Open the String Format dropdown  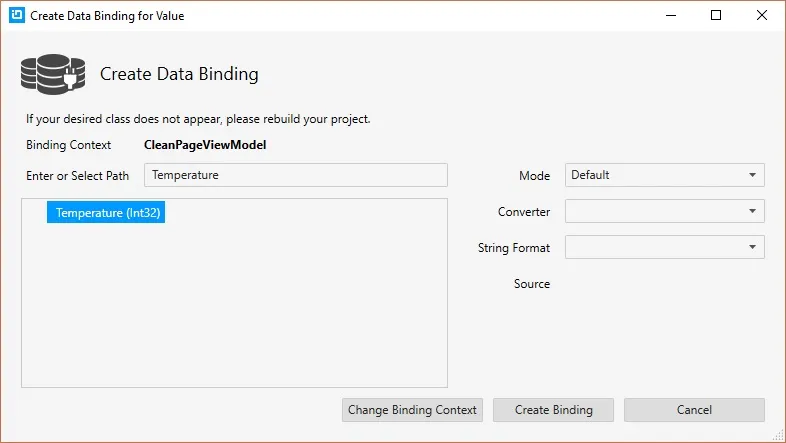pyautogui.click(x=664, y=247)
